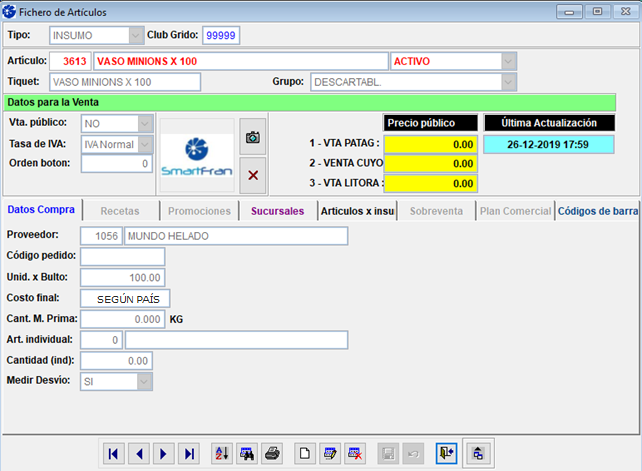
Task: Switch to the Sucursales tab
Action: point(278,211)
